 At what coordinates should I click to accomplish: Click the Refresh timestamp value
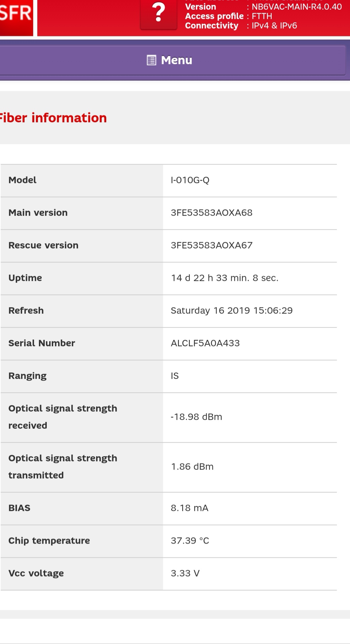[232, 310]
